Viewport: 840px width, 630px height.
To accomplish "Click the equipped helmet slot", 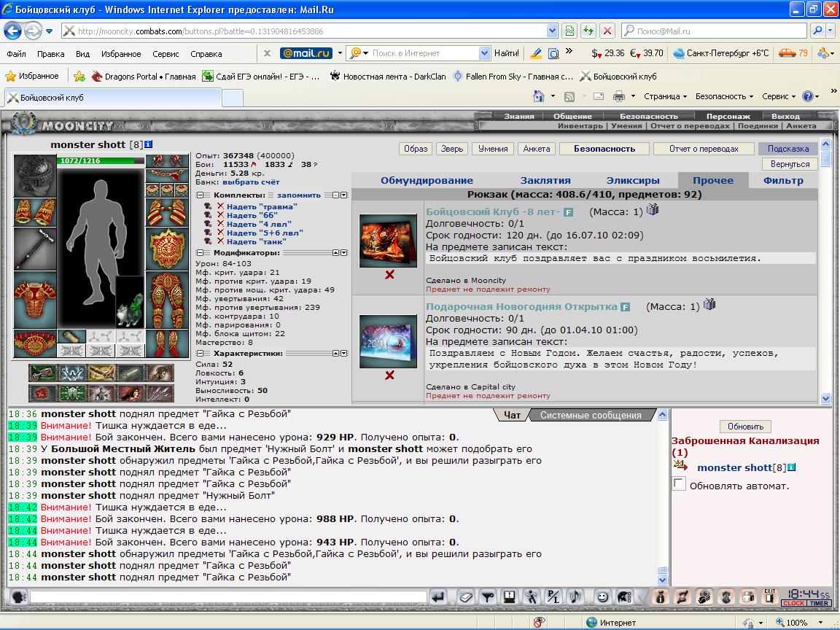I will coord(35,176).
